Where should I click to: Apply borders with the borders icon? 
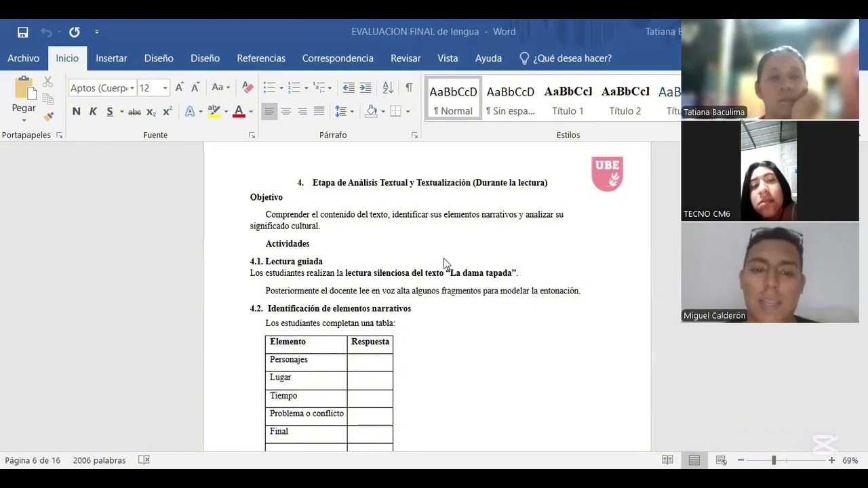click(x=396, y=112)
